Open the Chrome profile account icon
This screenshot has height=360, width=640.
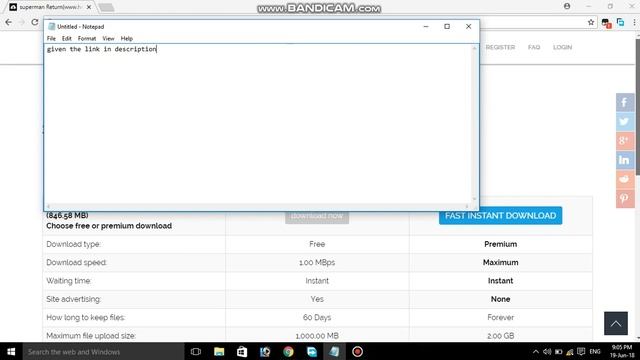click(567, 6)
